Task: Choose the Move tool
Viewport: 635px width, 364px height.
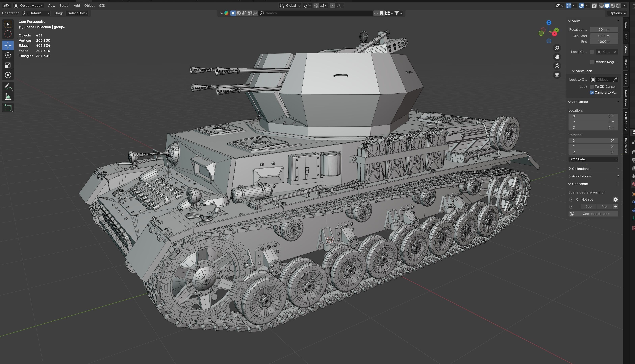Action: pyautogui.click(x=8, y=45)
